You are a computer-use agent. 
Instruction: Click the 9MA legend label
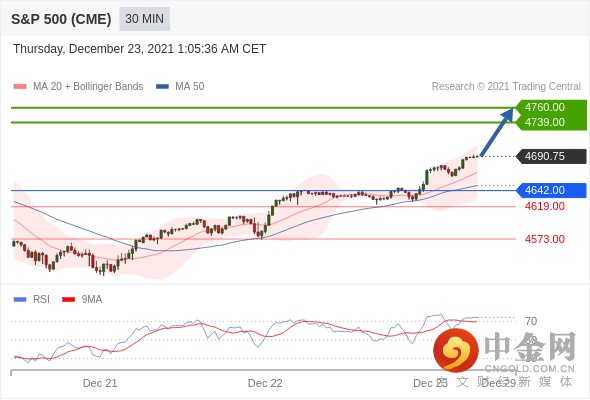tap(92, 300)
